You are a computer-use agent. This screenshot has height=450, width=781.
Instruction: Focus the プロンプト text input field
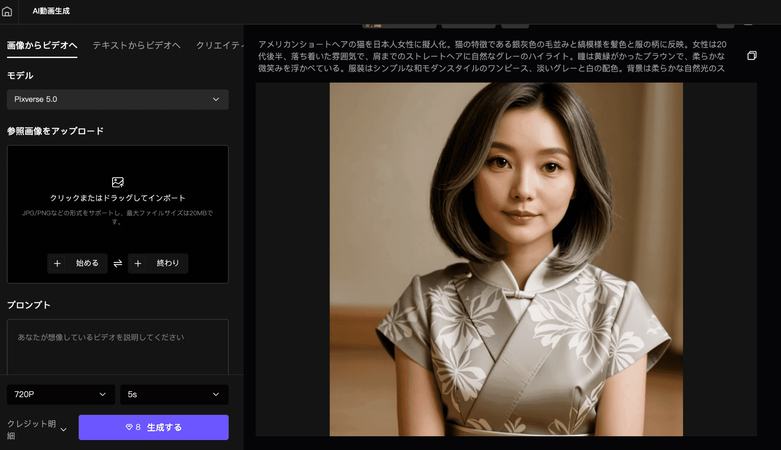tap(118, 347)
